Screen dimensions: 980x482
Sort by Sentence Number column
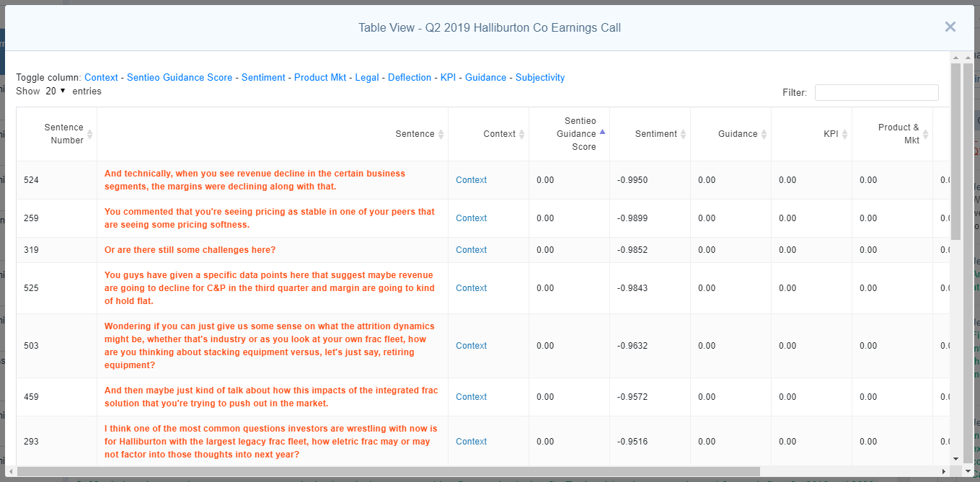(56, 134)
